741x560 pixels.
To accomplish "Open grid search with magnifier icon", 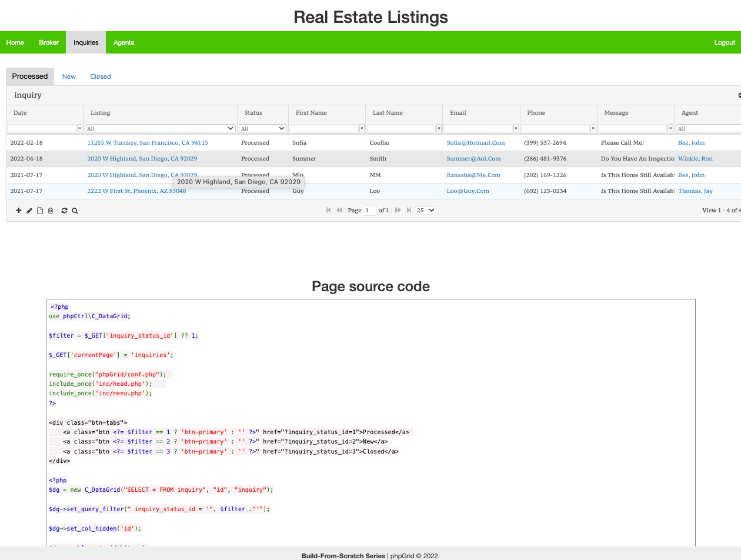I will point(75,211).
